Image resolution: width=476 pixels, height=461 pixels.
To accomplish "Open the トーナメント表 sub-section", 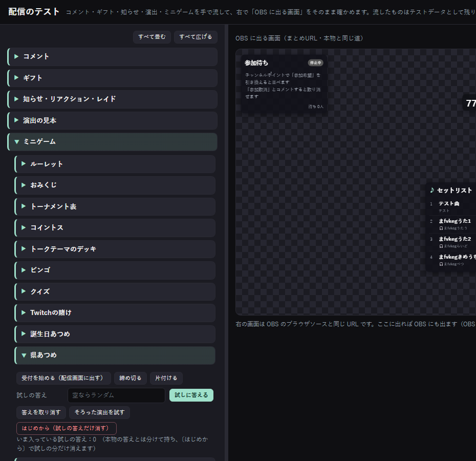I will click(115, 206).
